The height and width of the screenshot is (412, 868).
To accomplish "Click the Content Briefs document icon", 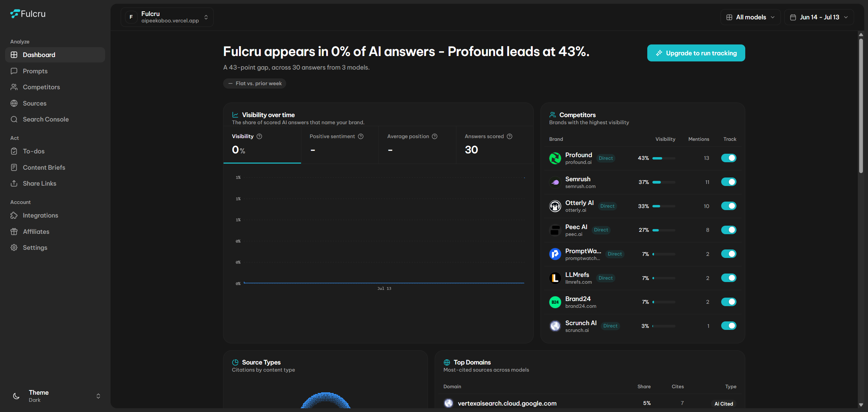I will (14, 167).
